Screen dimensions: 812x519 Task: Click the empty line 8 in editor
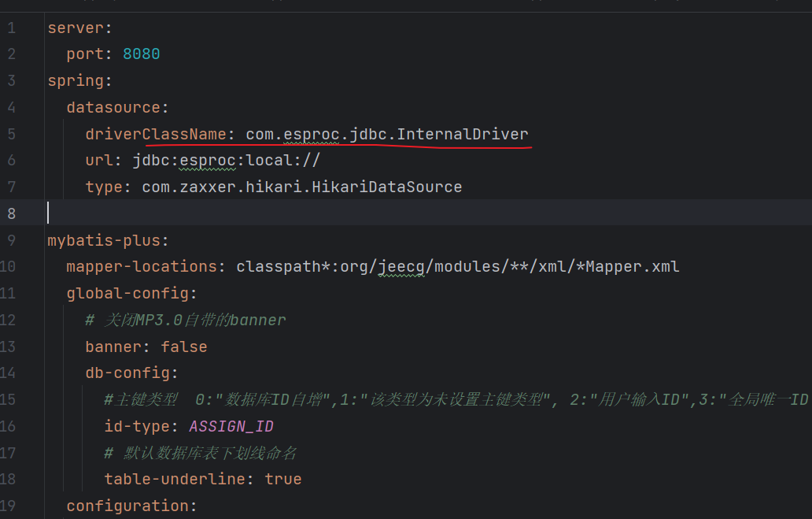tap(315, 213)
